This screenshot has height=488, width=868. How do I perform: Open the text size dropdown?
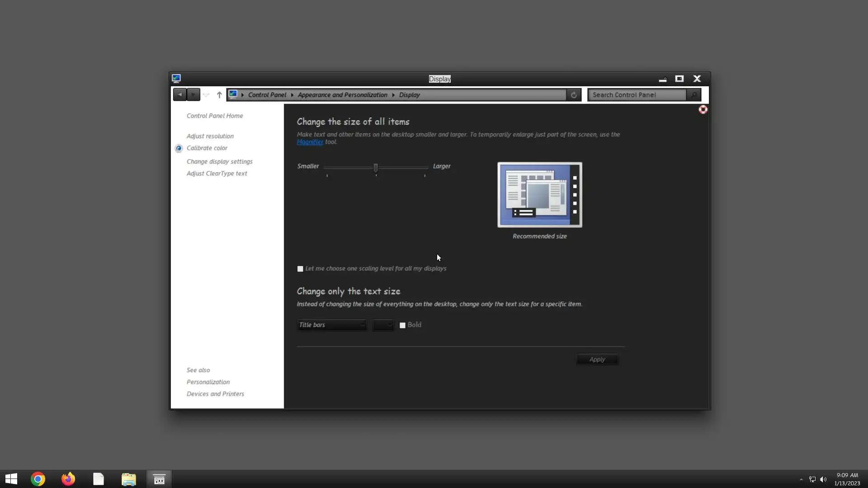[x=383, y=325]
